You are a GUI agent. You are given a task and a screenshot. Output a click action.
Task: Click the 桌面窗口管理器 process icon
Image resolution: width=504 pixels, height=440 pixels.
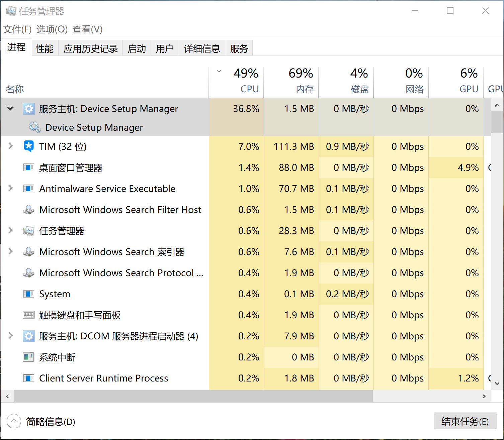tap(29, 168)
